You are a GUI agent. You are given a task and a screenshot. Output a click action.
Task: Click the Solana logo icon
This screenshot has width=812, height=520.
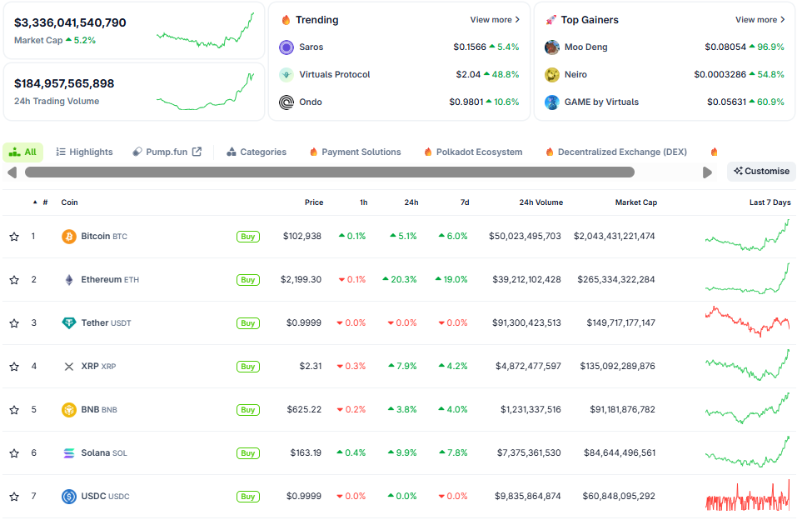tap(69, 453)
